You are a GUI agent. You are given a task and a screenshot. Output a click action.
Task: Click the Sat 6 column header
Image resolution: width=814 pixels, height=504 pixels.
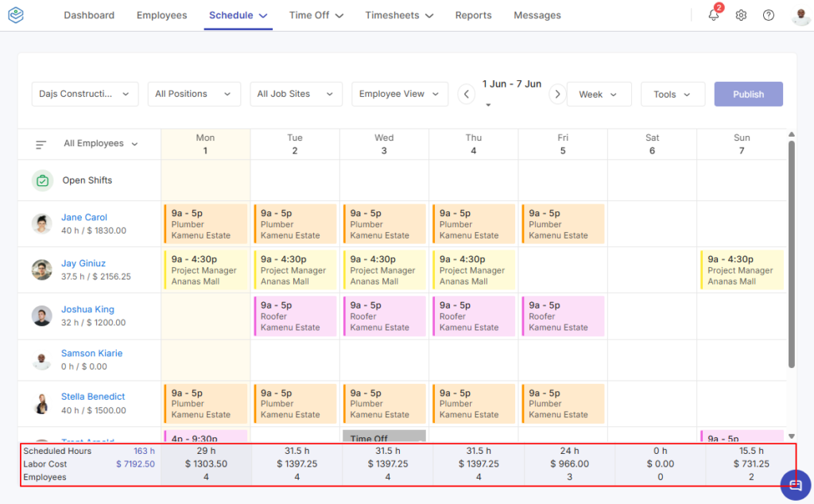tap(652, 145)
